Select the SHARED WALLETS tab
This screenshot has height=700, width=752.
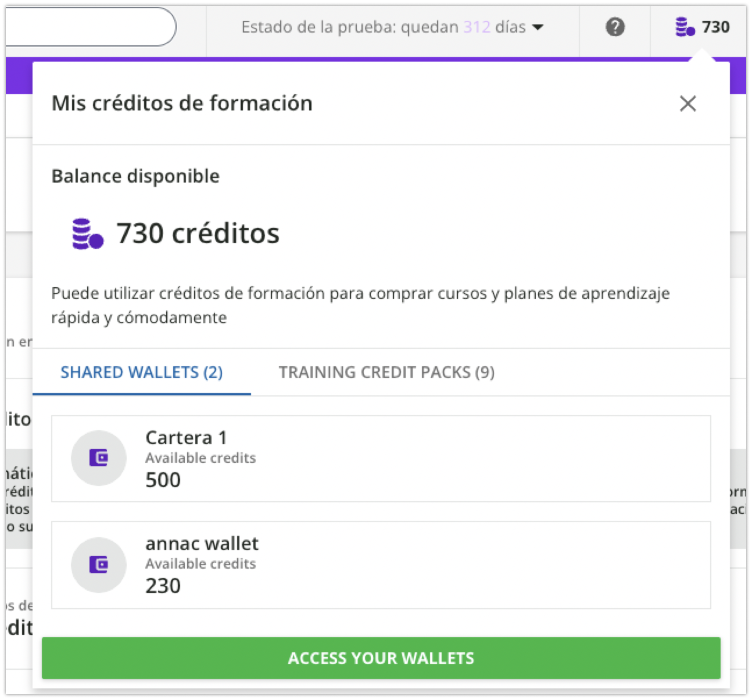142,372
